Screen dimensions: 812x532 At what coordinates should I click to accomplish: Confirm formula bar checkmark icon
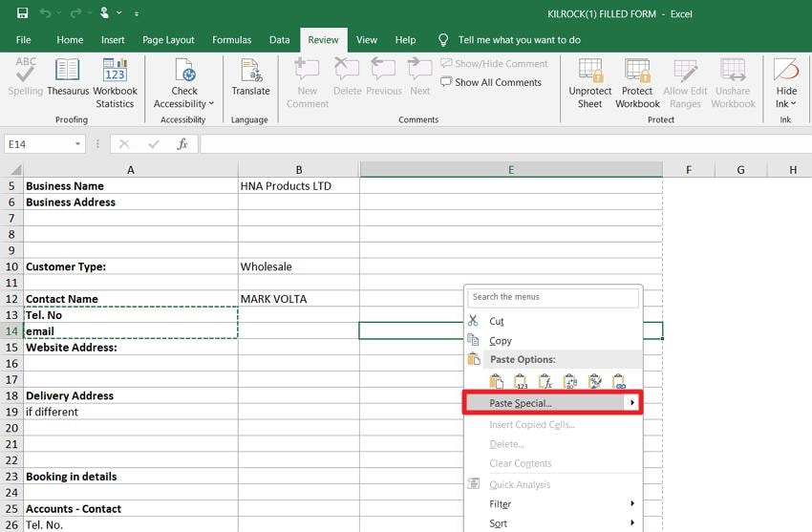pos(154,144)
